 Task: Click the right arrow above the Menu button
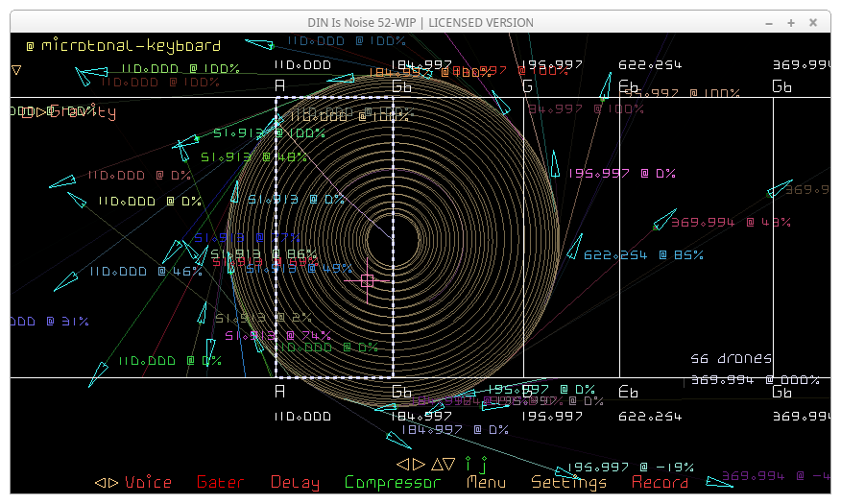click(x=418, y=464)
